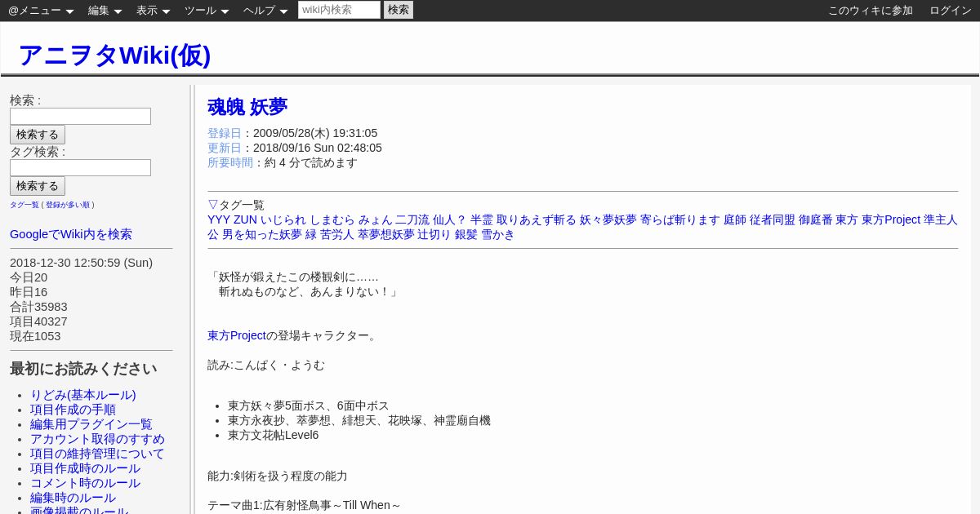Open 編集用プラグイン一覧 link

[91, 424]
